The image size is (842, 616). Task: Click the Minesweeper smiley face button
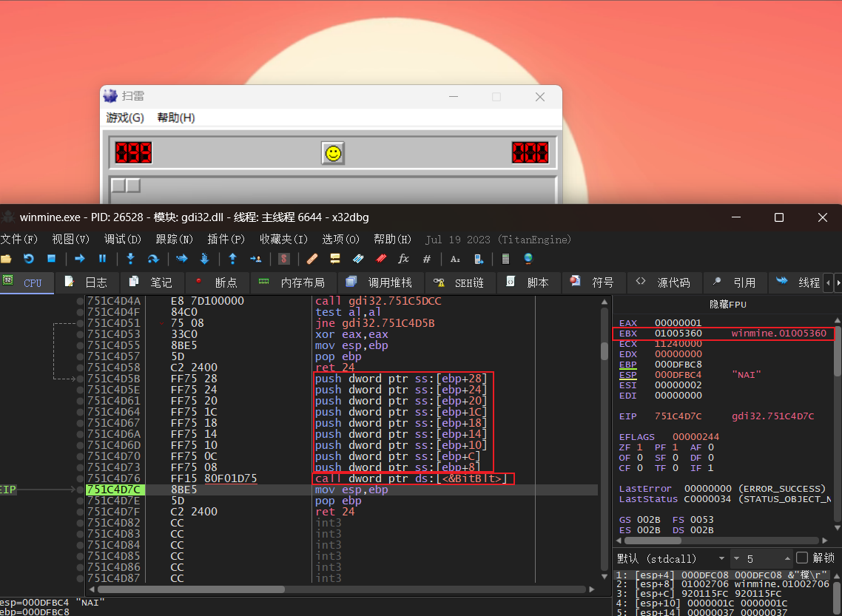pos(333,154)
